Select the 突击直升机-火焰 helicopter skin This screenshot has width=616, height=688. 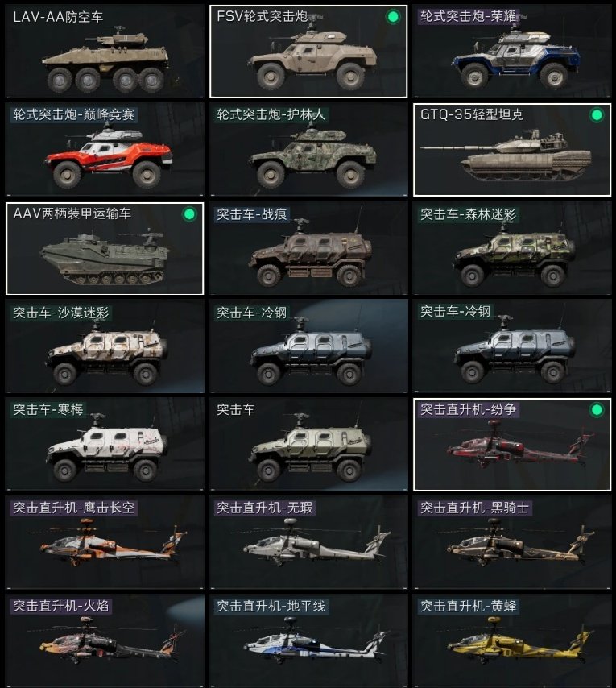(105, 640)
